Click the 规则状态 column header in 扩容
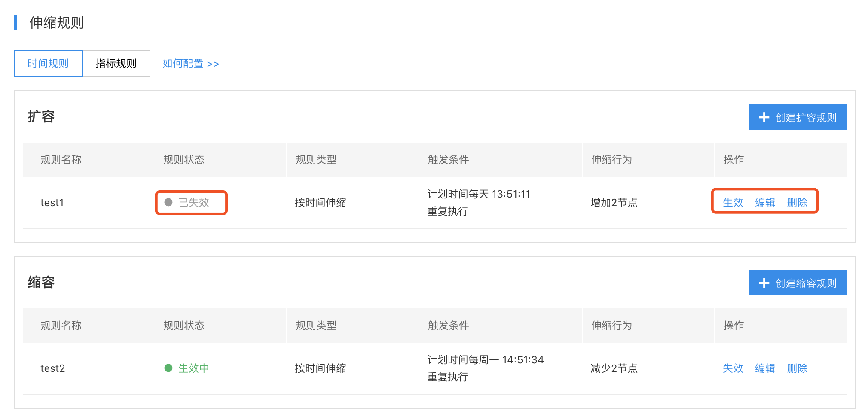 [184, 160]
